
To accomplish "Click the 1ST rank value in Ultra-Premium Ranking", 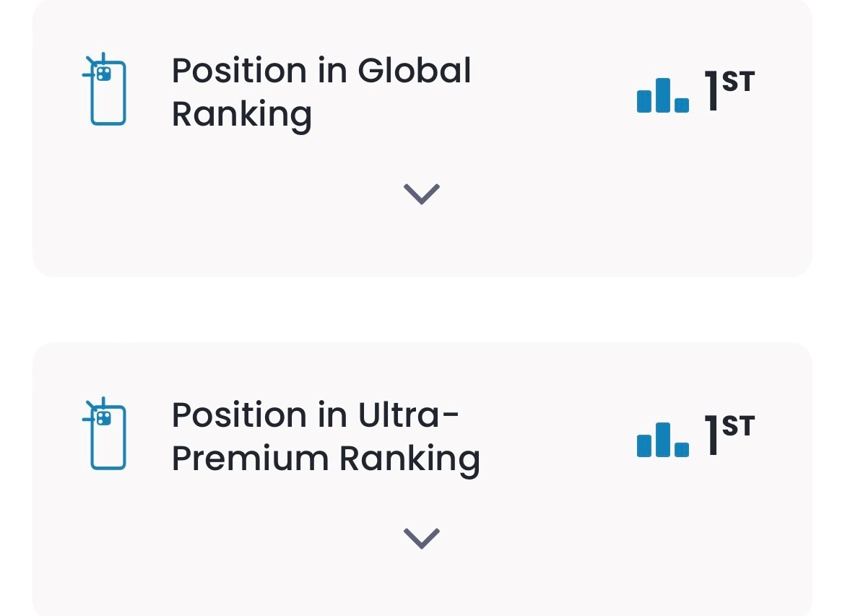I will click(x=729, y=436).
